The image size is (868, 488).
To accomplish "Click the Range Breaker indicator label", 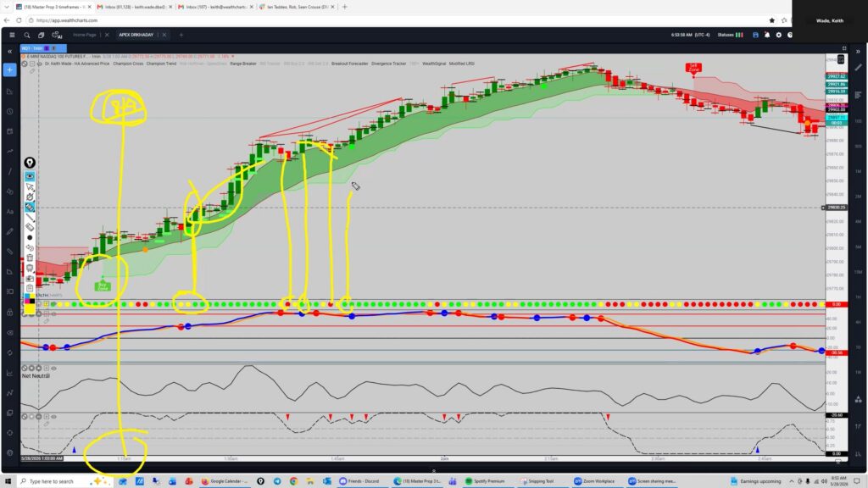I will pos(243,64).
